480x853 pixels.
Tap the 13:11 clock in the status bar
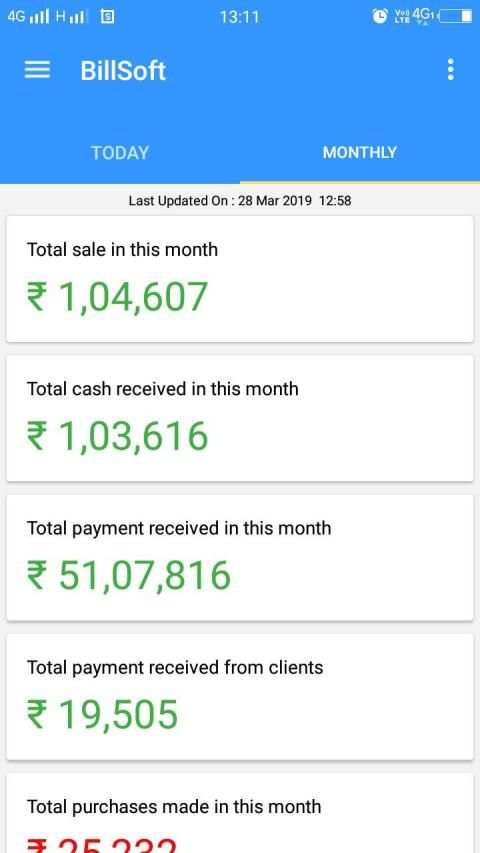coord(239,17)
